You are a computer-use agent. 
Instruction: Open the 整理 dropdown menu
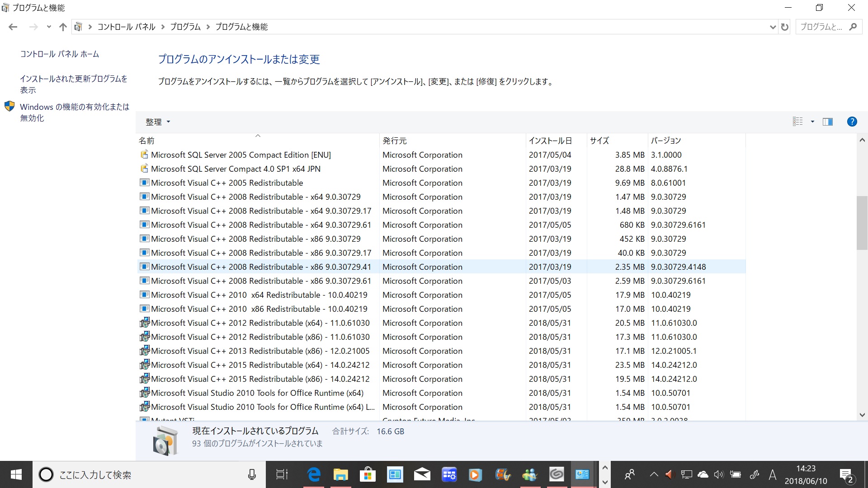[x=158, y=122]
